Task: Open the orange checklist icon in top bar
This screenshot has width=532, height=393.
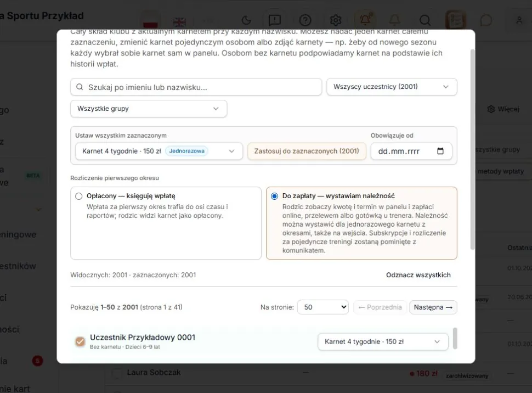Action: pos(456,20)
